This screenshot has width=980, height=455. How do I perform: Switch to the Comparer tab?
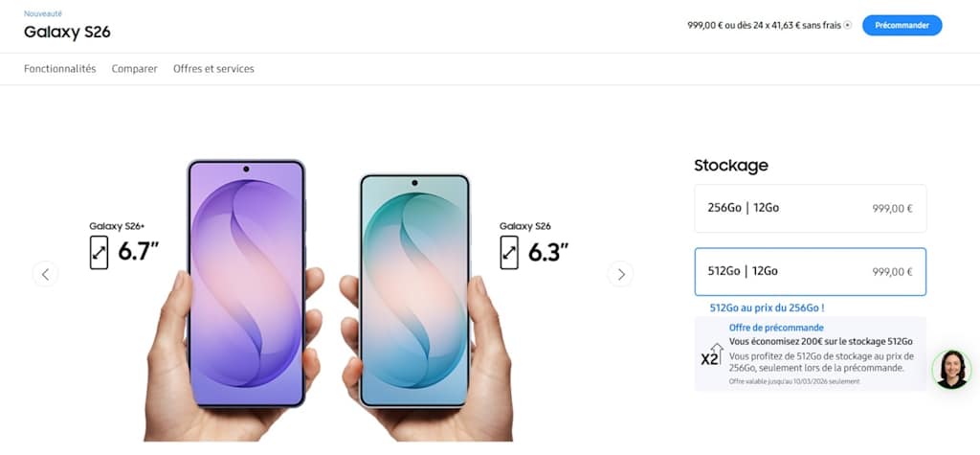[134, 69]
